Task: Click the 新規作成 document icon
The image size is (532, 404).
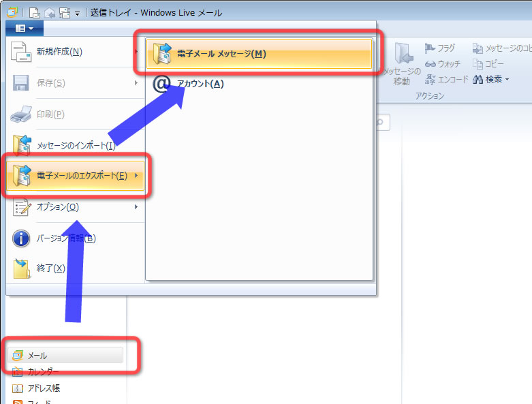Action: pyautogui.click(x=20, y=52)
